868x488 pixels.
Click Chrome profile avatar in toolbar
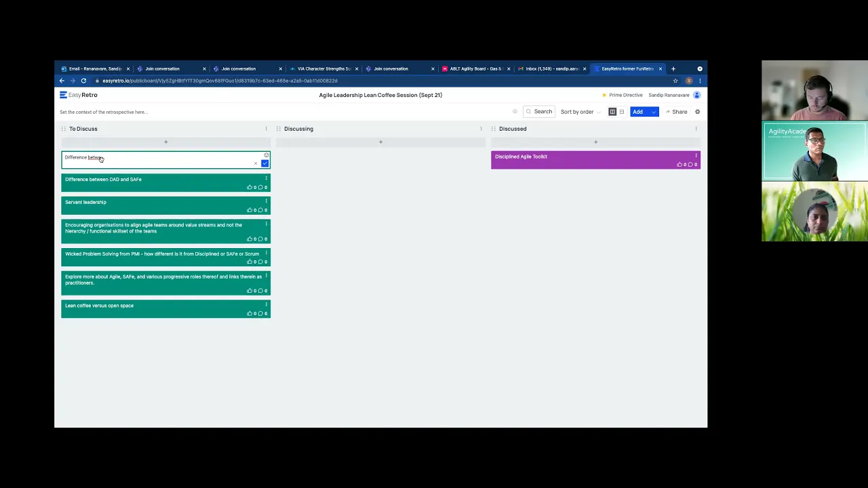coord(689,81)
